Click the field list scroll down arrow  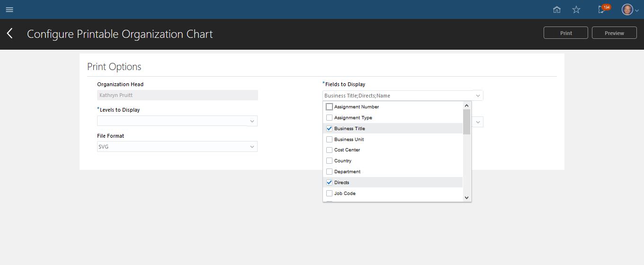[466, 198]
